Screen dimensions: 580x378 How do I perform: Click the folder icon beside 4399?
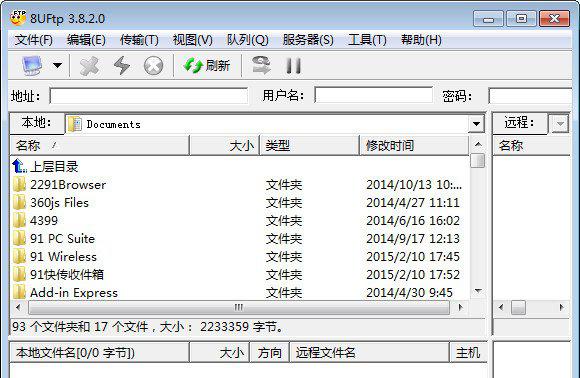click(x=19, y=221)
